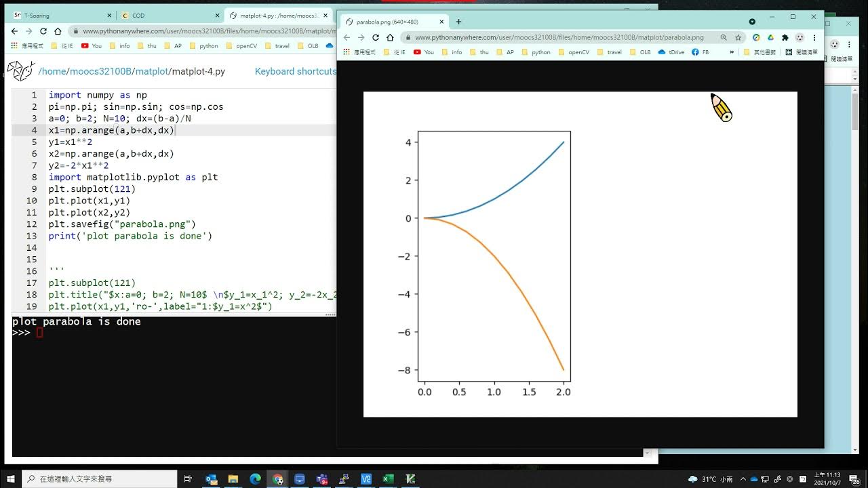Open the tDrive bookmark in the parabola.png window
Image resolution: width=868 pixels, height=488 pixels.
pos(671,52)
